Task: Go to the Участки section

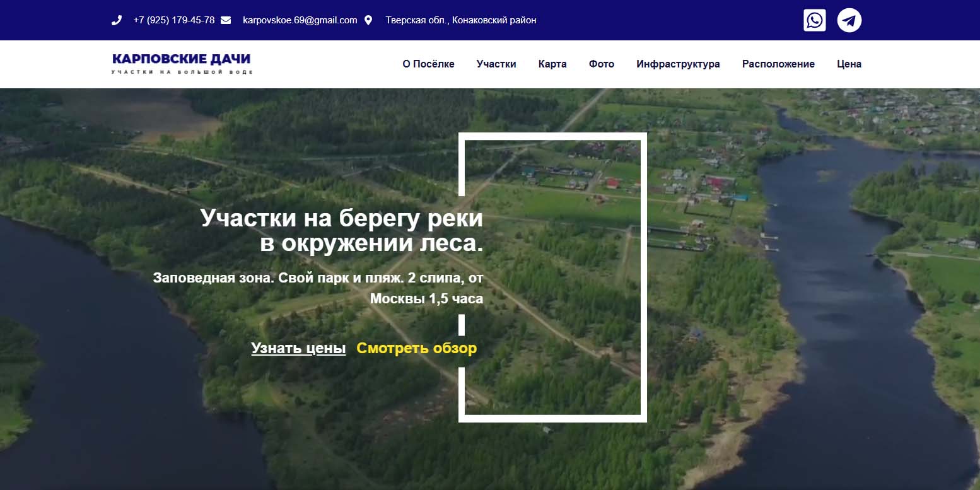Action: [496, 64]
